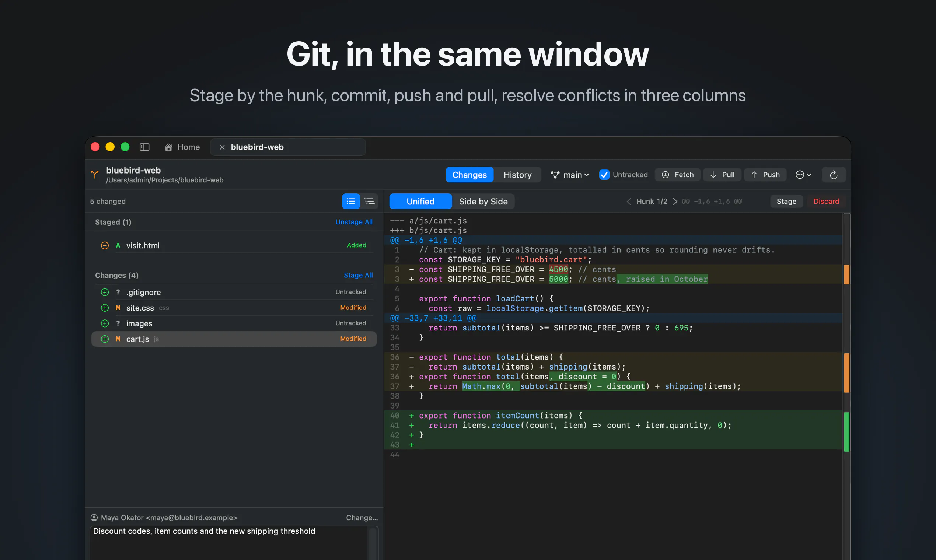
Task: Click the Push button
Action: (765, 175)
